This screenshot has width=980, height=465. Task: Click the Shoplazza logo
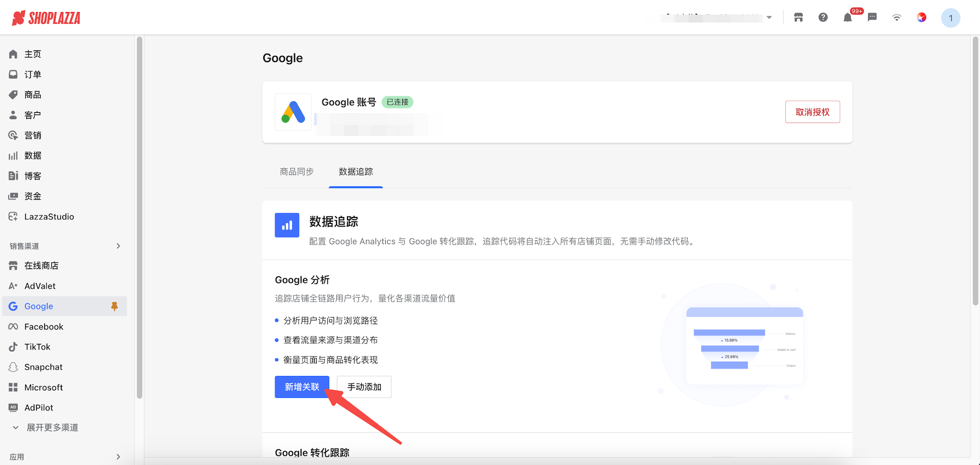[x=46, y=18]
